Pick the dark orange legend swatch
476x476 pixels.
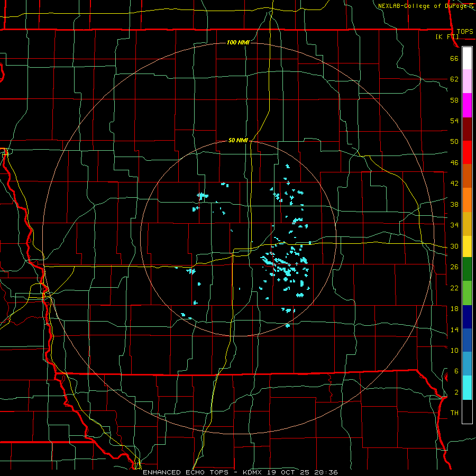tap(467, 176)
